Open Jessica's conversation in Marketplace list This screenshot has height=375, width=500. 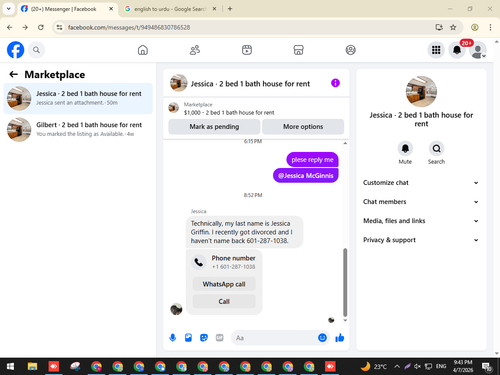[x=78, y=98]
